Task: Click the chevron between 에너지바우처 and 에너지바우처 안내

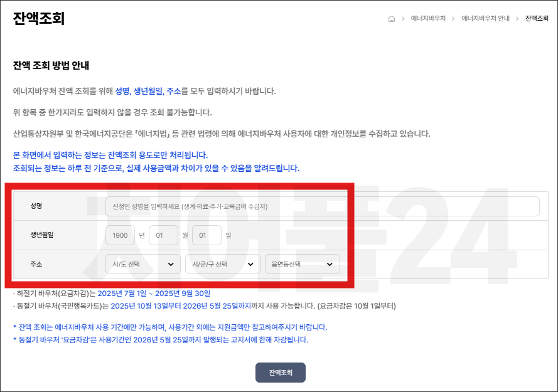Action: pos(453,19)
